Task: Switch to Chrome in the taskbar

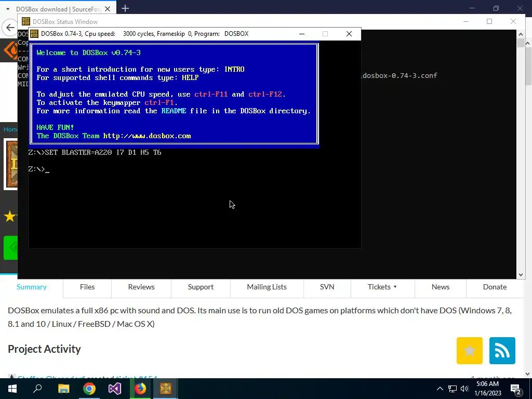Action: [x=89, y=389]
